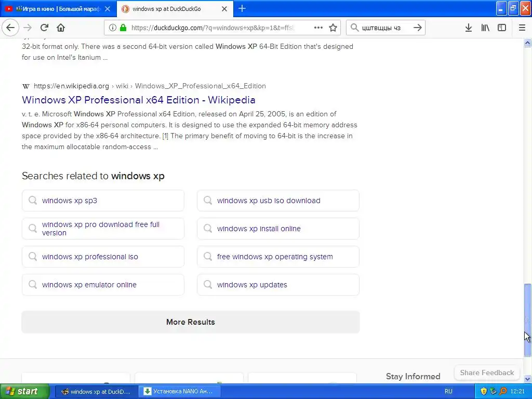This screenshot has width=532, height=399.
Task: Click the green secure padlock icon
Action: [123, 28]
